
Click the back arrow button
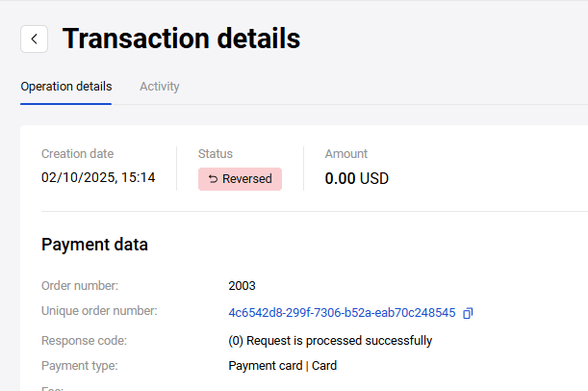pyautogui.click(x=35, y=39)
